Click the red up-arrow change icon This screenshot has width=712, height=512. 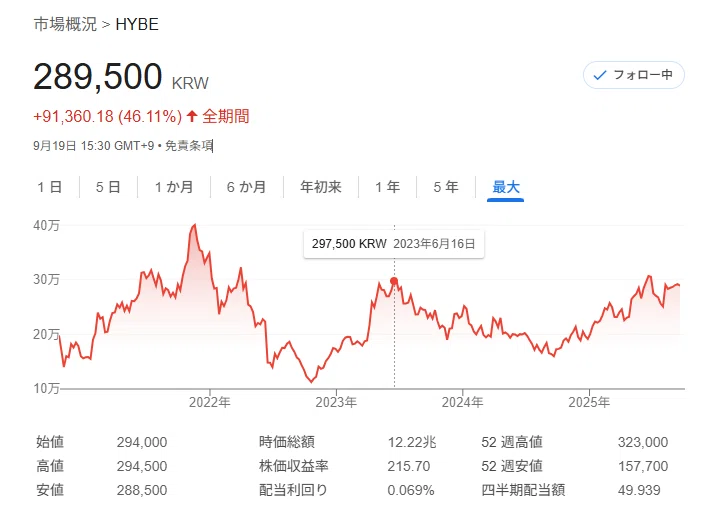pos(192,116)
